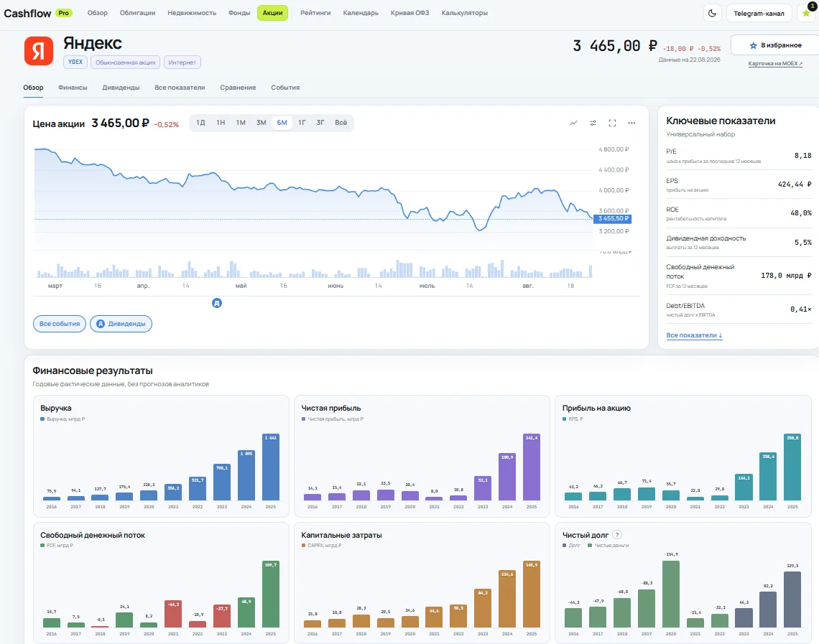The height and width of the screenshot is (644, 819).
Task: Click the Yandex red logo
Action: click(x=39, y=51)
